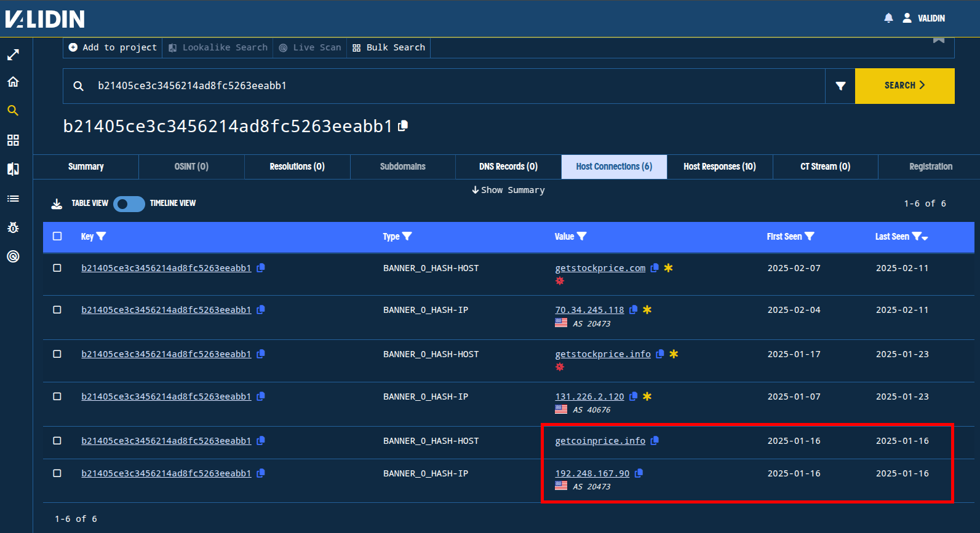Click the TIMELINE VIEW label

click(173, 203)
